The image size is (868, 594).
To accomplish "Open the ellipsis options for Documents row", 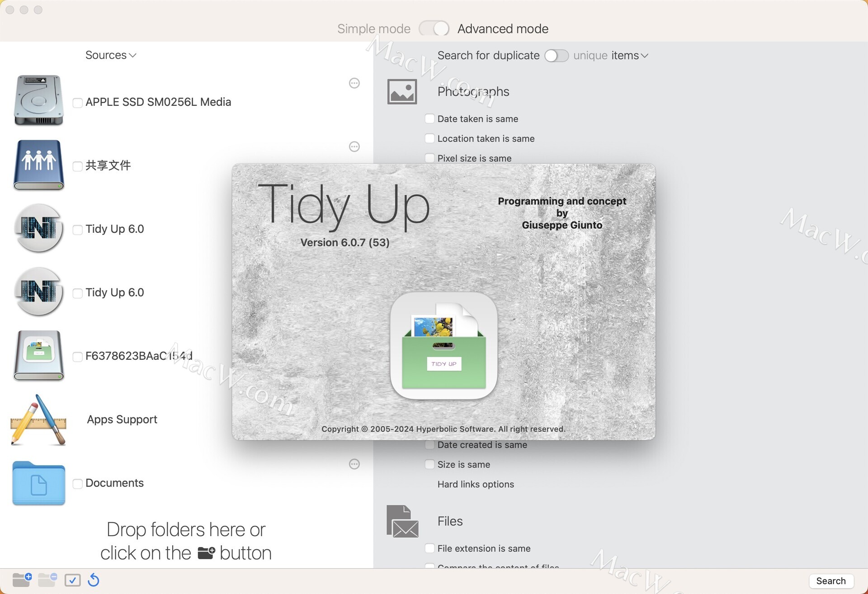I will pyautogui.click(x=354, y=464).
